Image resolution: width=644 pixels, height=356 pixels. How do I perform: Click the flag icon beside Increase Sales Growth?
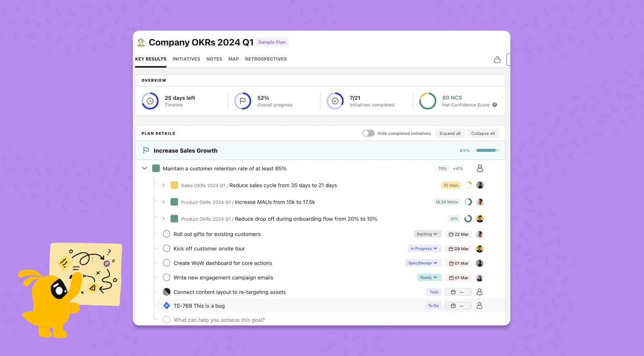(146, 150)
